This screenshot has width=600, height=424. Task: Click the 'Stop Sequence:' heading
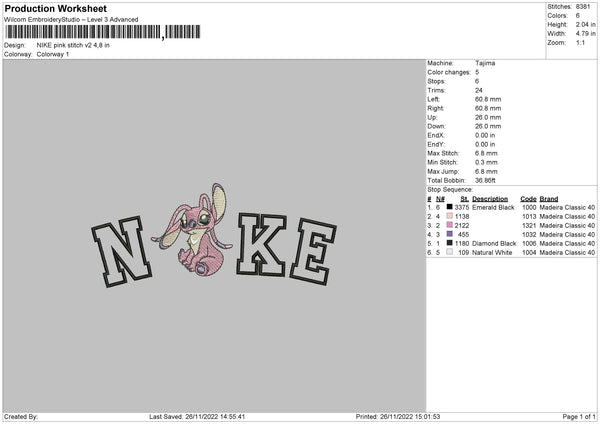pyautogui.click(x=450, y=189)
